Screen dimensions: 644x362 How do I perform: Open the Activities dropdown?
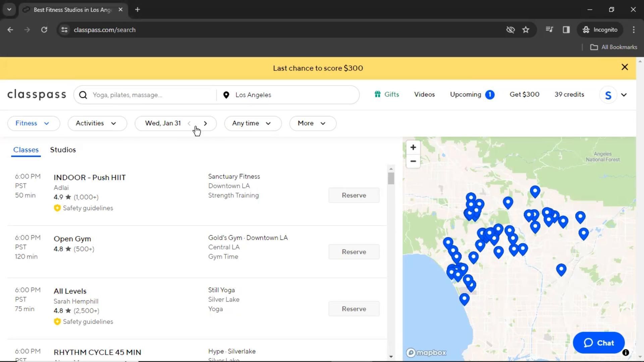(97, 123)
